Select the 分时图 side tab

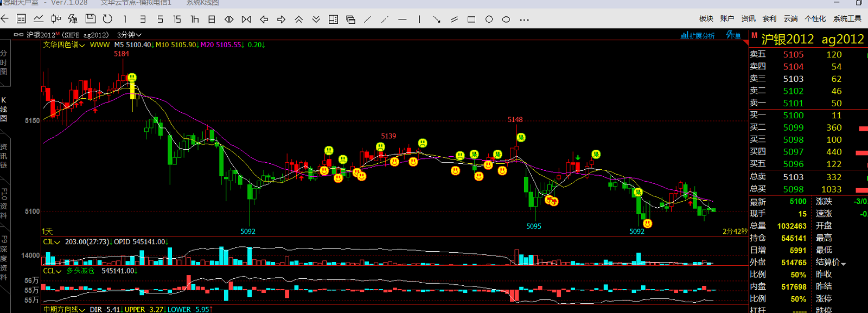[4, 62]
